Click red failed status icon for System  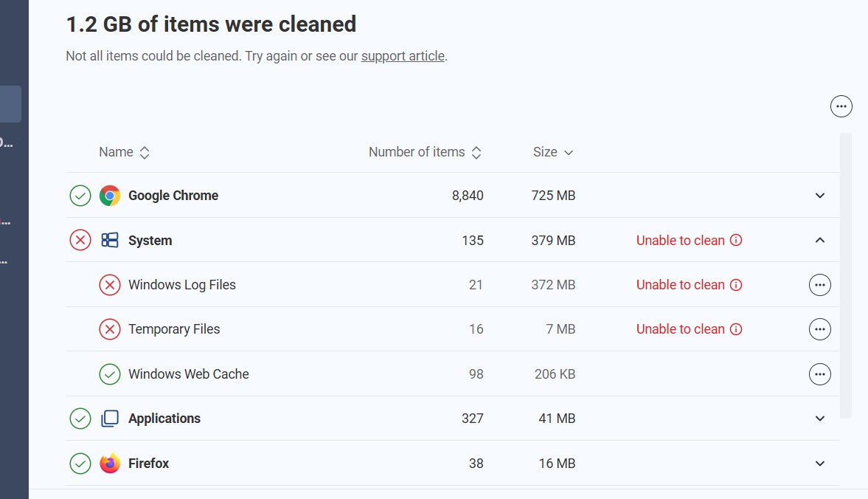[x=80, y=240]
